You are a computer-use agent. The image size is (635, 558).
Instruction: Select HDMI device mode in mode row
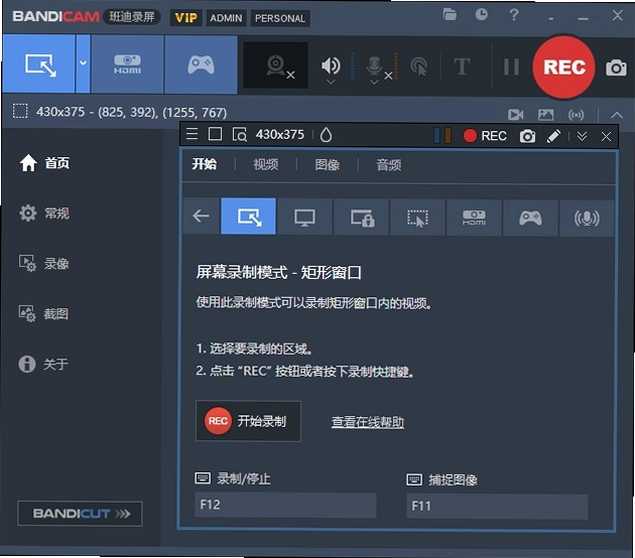click(474, 217)
